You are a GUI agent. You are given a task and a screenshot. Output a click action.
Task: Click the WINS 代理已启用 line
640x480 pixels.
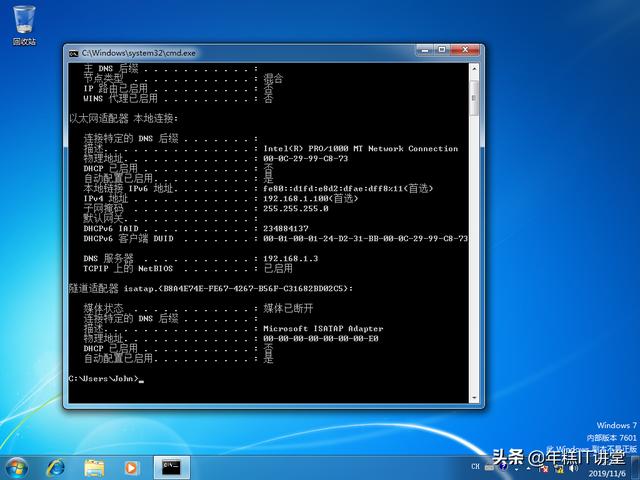178,98
